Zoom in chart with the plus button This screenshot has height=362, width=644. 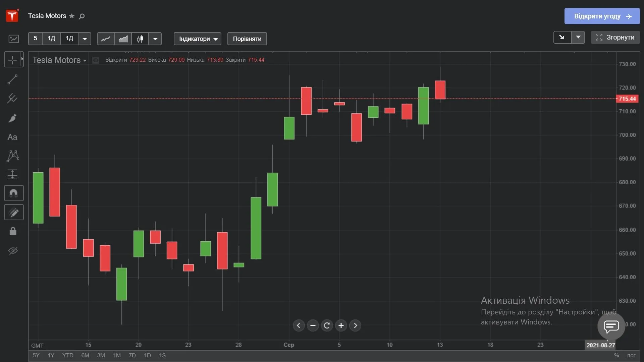click(341, 325)
